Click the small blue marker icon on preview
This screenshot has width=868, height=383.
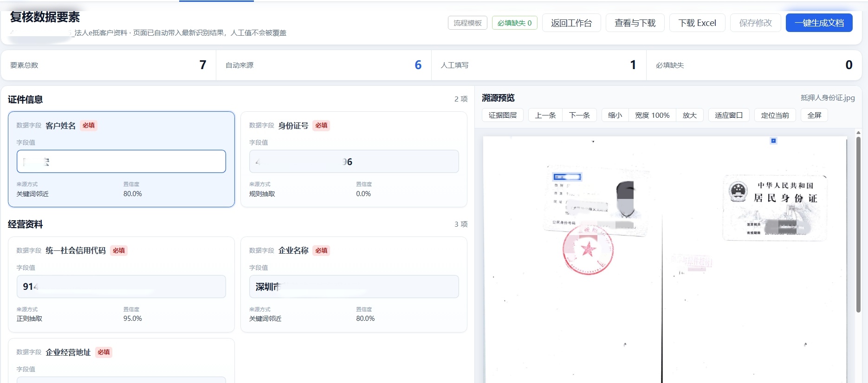[x=773, y=140]
